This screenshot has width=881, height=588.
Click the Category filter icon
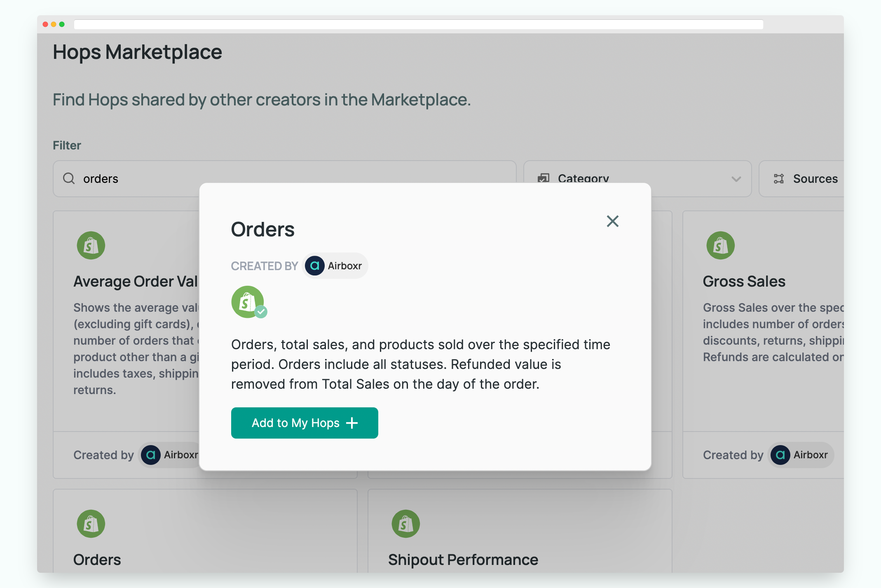544,178
